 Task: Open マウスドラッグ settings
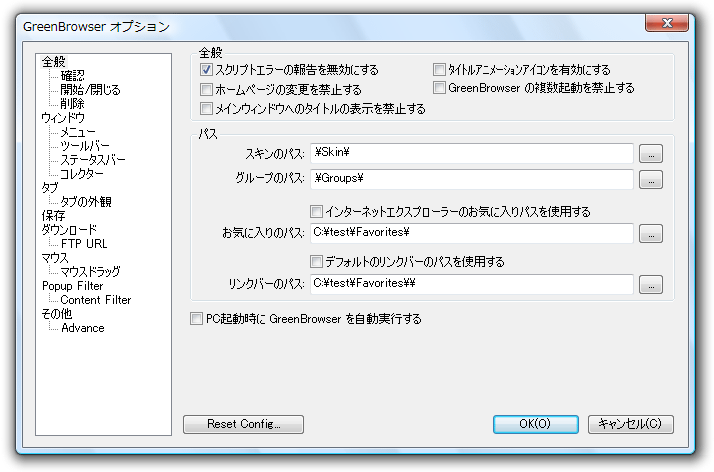91,272
